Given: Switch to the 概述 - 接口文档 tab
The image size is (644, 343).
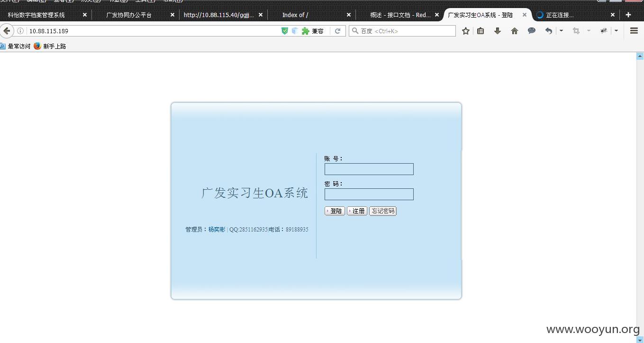Looking at the screenshot, I should pos(400,15).
